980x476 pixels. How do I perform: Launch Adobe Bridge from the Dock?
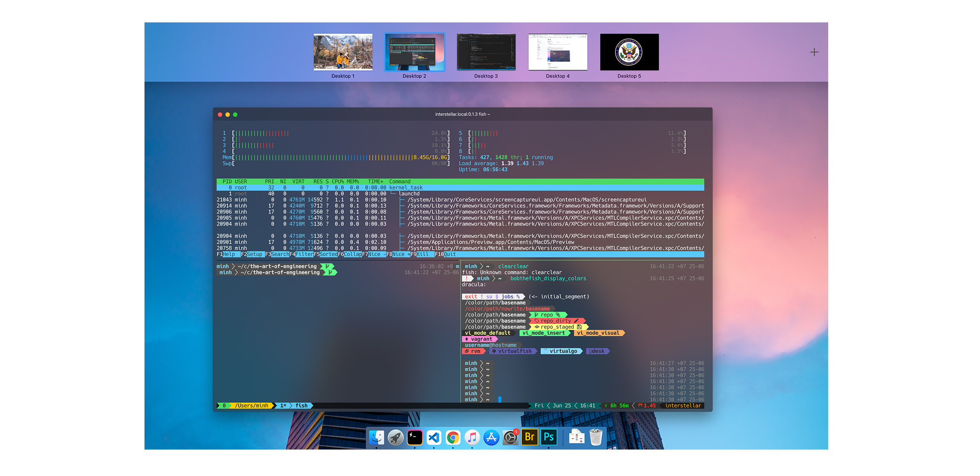(x=529, y=437)
